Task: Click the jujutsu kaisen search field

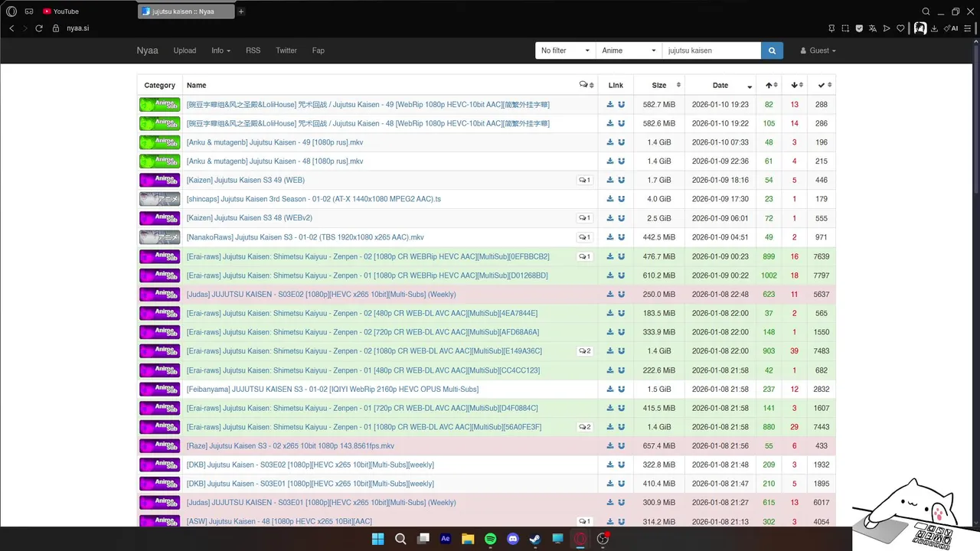Action: [x=711, y=51]
